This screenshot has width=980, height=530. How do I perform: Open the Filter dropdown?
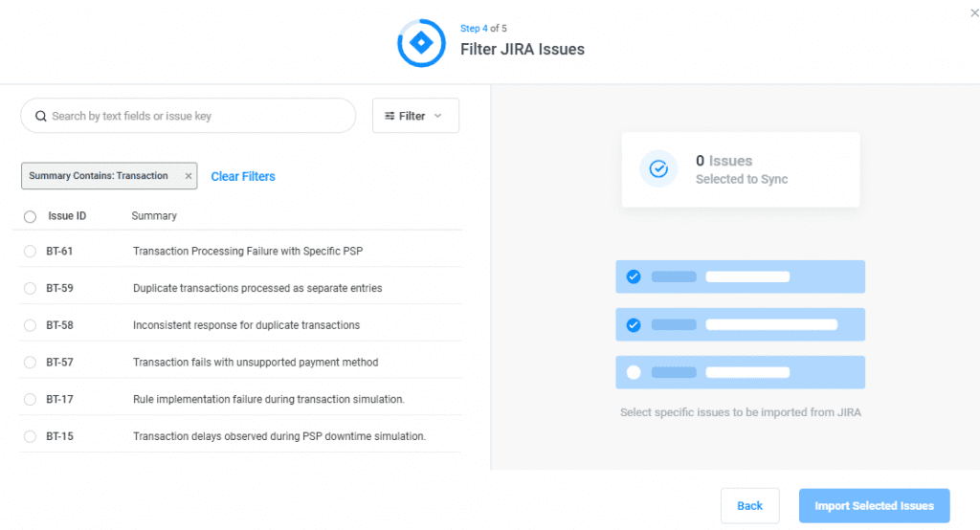point(414,116)
